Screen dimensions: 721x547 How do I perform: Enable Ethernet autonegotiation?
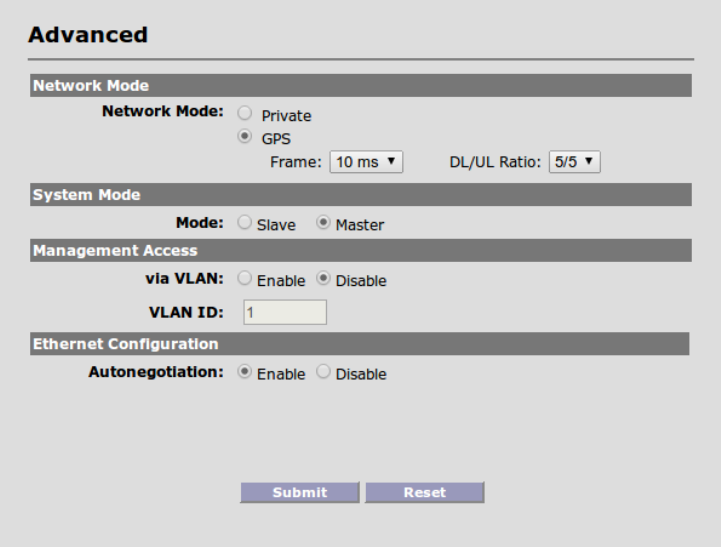tap(245, 374)
